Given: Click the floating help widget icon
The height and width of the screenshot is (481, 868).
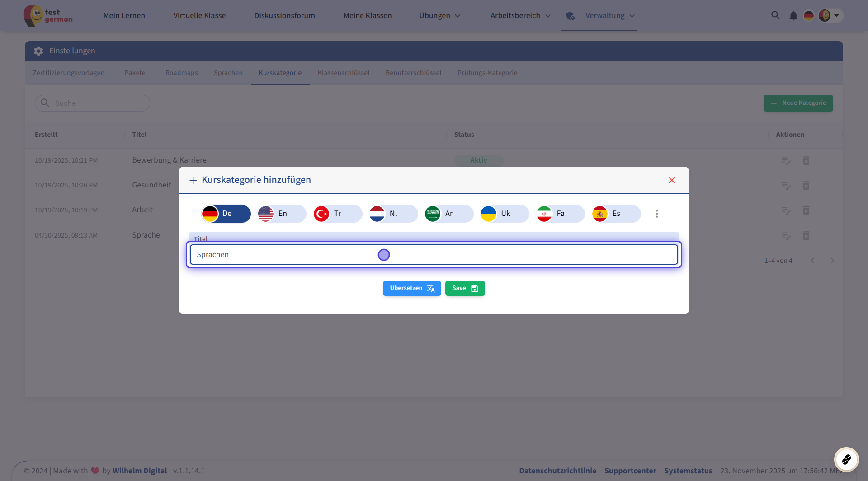Looking at the screenshot, I should coord(846,459).
